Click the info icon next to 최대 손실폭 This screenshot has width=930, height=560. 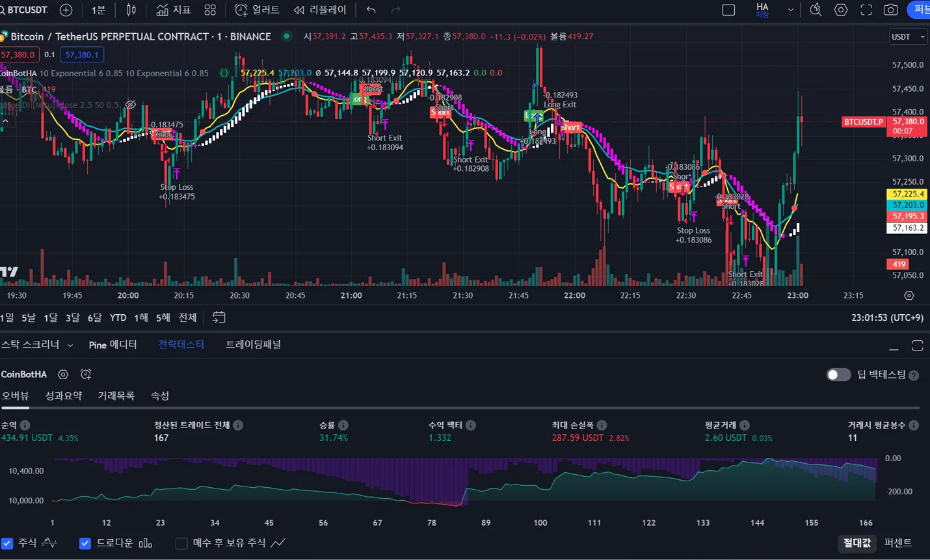602,425
